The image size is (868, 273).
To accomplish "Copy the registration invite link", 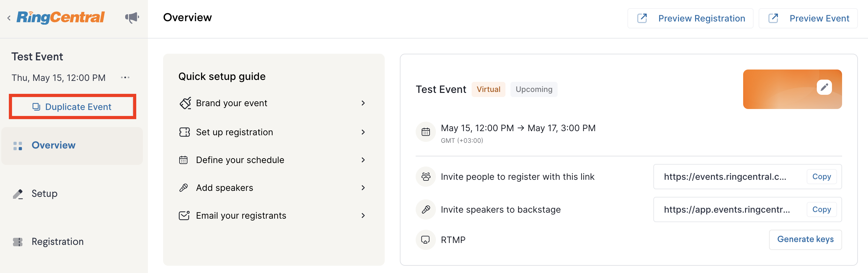I will (822, 176).
